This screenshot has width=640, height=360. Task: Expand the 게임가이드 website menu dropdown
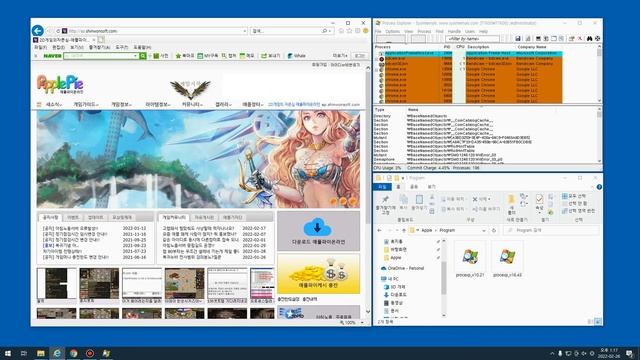86,104
